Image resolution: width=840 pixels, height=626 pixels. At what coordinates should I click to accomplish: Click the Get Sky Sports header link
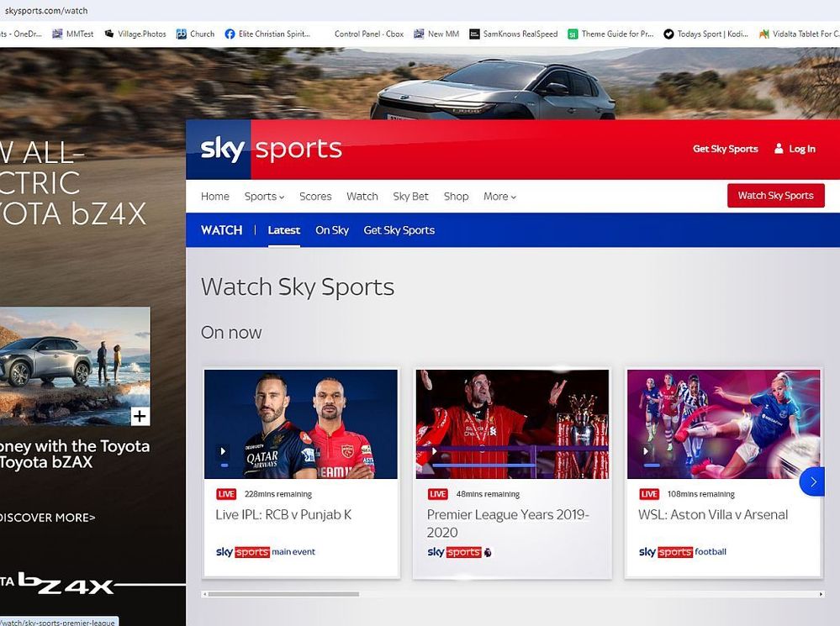725,149
